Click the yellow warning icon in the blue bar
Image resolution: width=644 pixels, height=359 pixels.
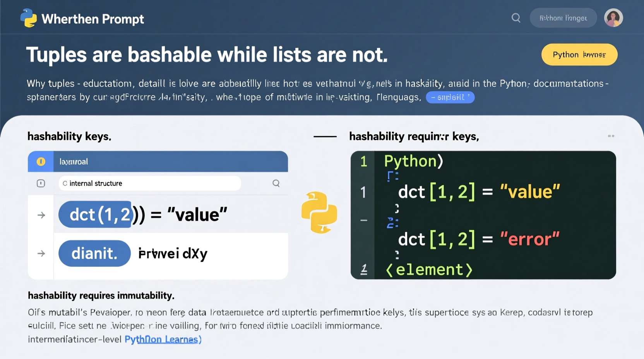[x=41, y=162]
